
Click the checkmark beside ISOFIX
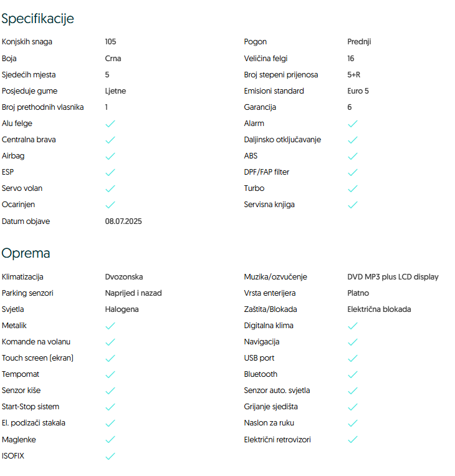click(110, 456)
